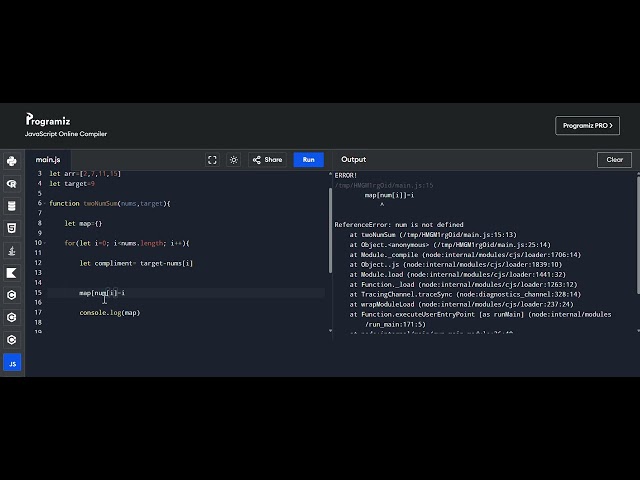This screenshot has width=640, height=480.
Task: Enter fullscreen mode for the editor
Action: point(212,160)
